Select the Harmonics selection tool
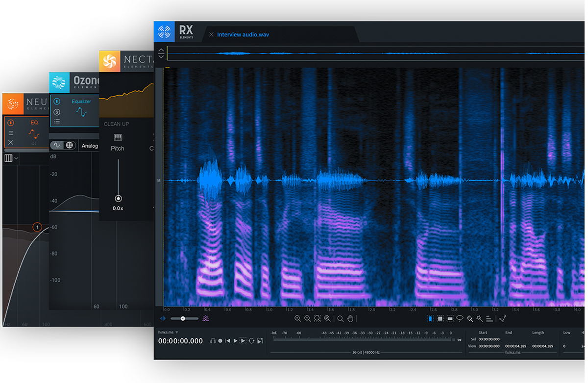This screenshot has width=588, height=383. (489, 319)
